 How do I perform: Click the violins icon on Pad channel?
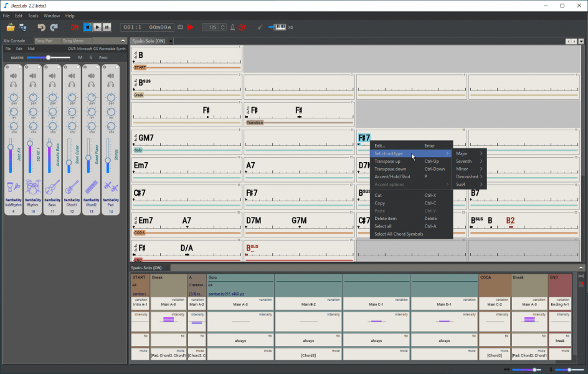pos(111,187)
